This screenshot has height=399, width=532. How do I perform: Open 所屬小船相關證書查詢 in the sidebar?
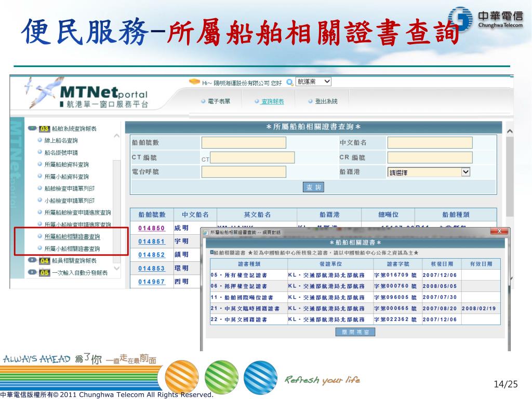point(72,249)
